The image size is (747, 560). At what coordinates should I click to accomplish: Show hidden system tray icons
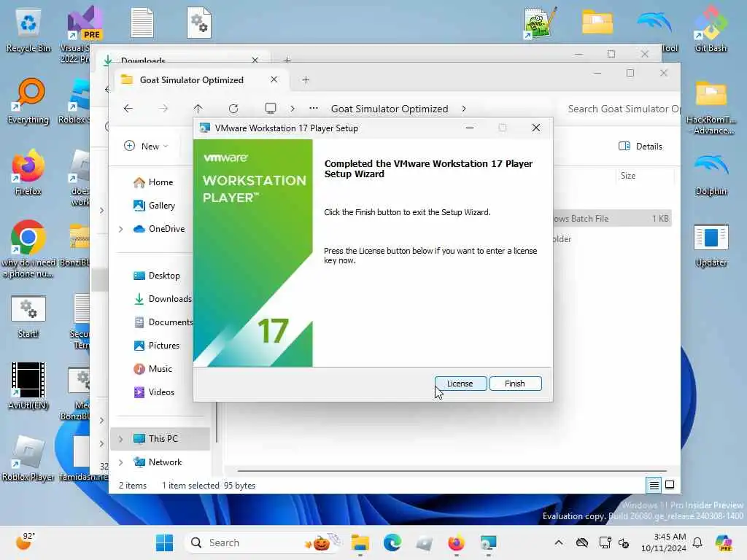(558, 542)
